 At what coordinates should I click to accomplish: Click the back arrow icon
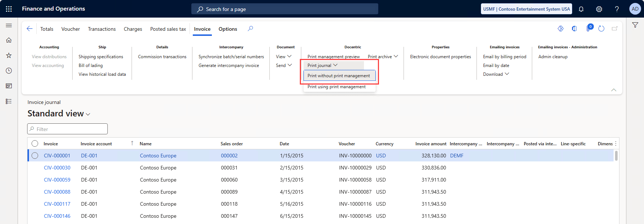[30, 29]
